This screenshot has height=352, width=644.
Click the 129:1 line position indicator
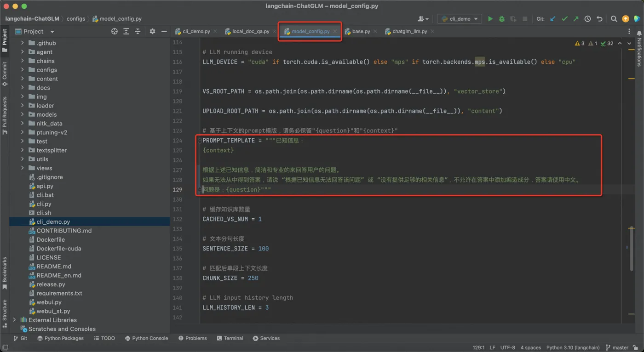(x=478, y=348)
